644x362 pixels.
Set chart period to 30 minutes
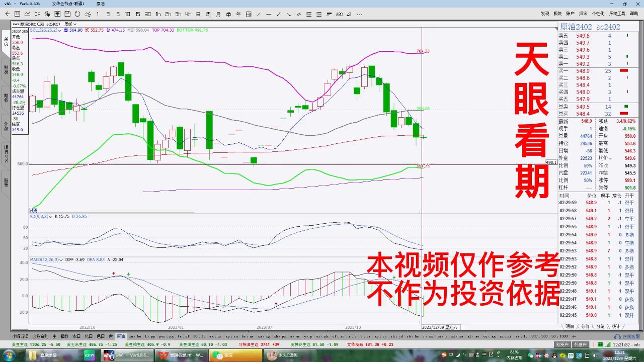148,14
